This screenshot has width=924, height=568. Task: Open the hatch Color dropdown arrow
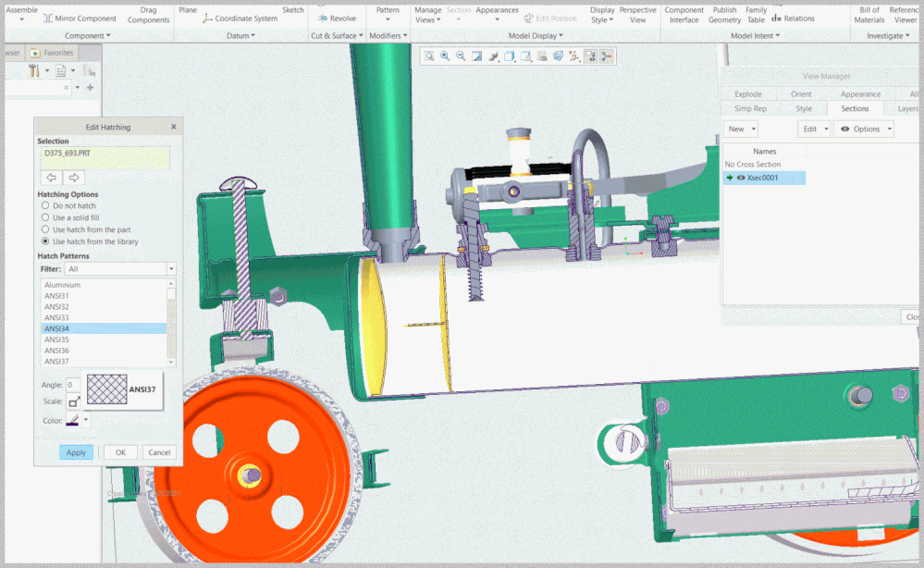[x=86, y=420]
